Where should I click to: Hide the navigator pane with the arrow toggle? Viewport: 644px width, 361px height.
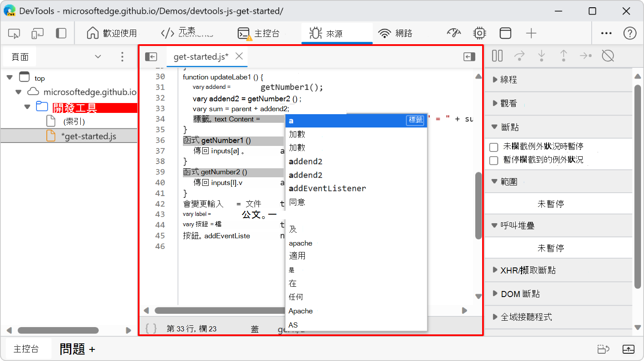coord(151,56)
